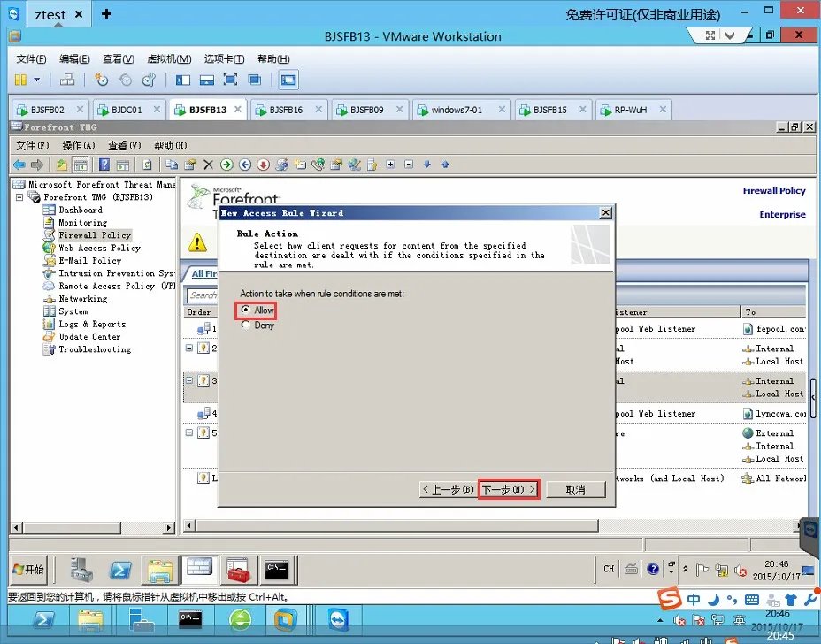The height and width of the screenshot is (644, 821).
Task: Select Logs & Reports in the tree
Action: pyautogui.click(x=92, y=324)
